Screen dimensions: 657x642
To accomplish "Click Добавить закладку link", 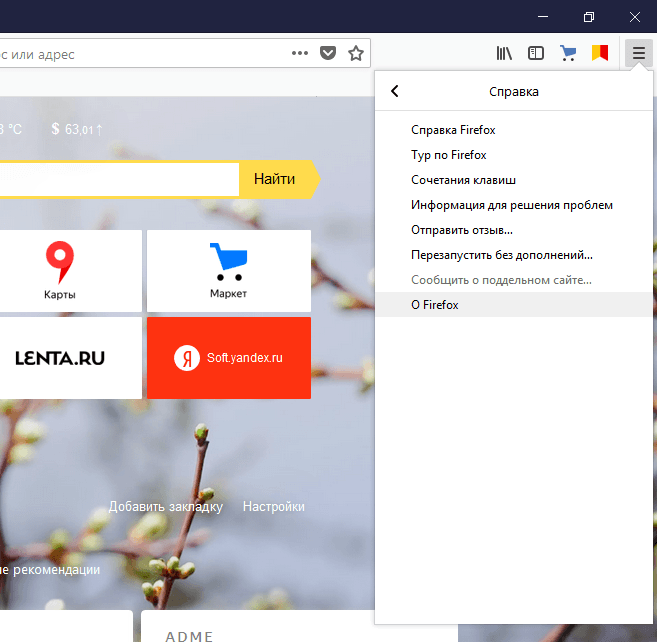I will tap(166, 507).
